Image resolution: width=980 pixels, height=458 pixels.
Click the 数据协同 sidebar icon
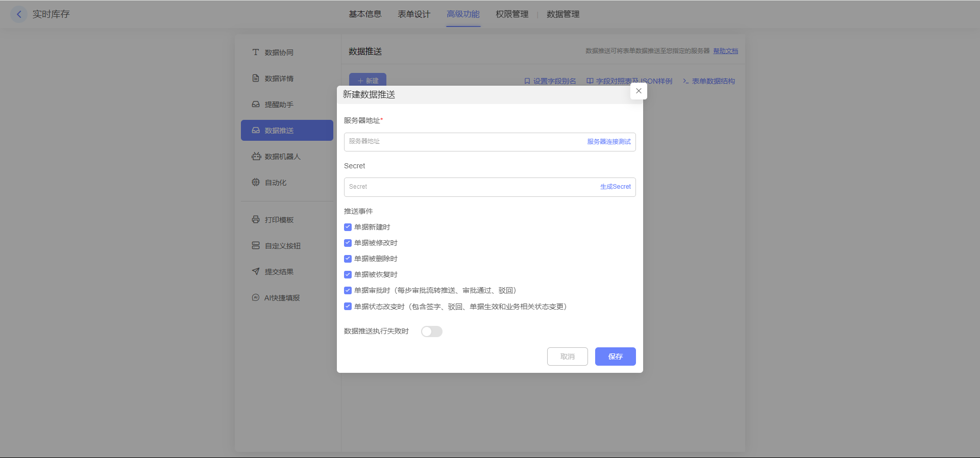[x=256, y=52]
